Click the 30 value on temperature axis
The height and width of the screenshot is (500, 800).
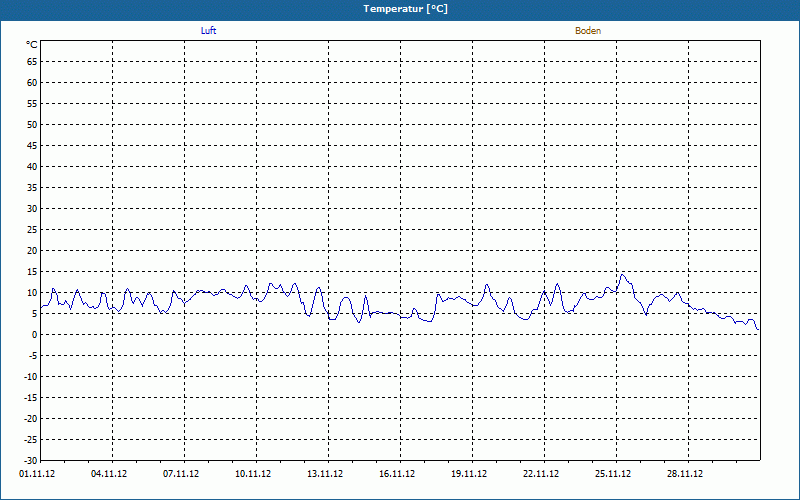click(32, 209)
